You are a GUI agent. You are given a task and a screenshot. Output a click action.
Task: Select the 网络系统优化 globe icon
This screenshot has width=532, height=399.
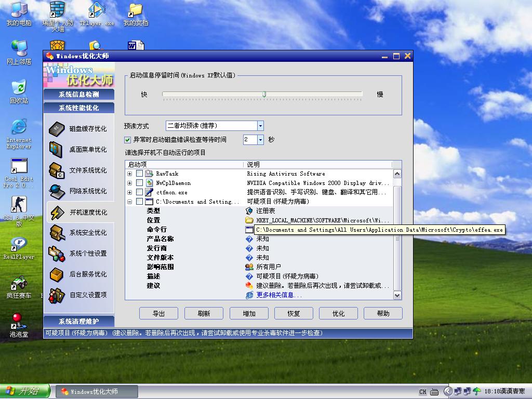pos(57,191)
